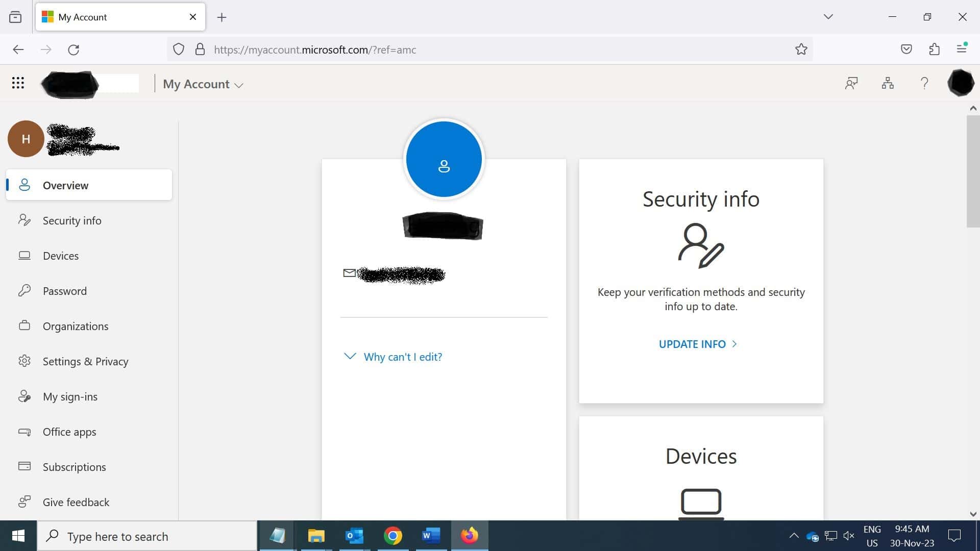Viewport: 980px width, 551px height.
Task: Open My sign-ins in the sidebar
Action: coord(89,396)
